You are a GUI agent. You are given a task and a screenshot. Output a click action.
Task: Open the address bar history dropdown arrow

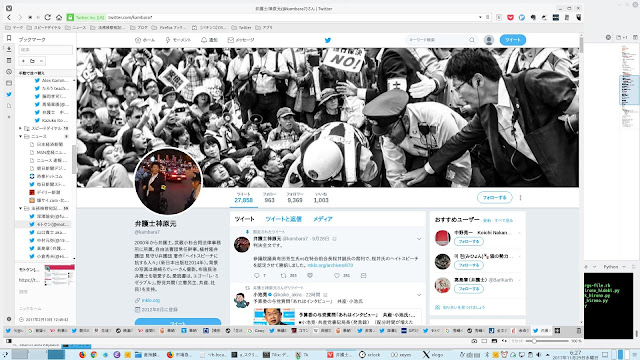(480, 18)
